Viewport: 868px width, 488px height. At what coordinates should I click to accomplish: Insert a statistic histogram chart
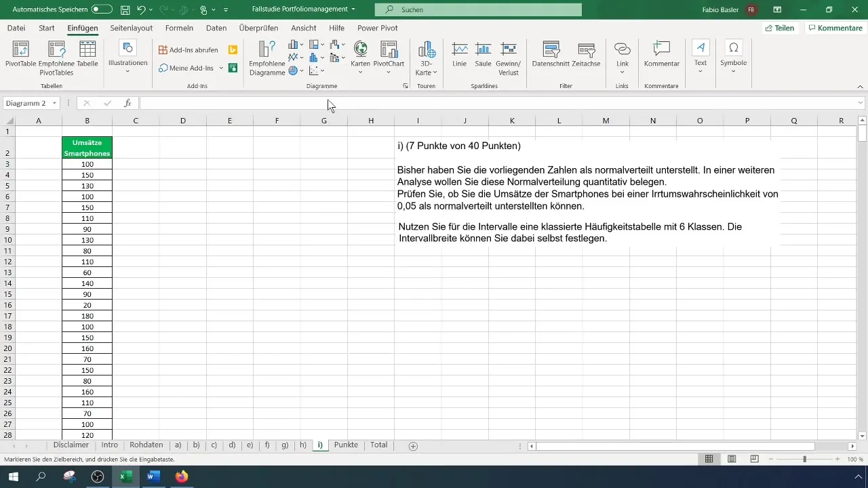click(317, 58)
